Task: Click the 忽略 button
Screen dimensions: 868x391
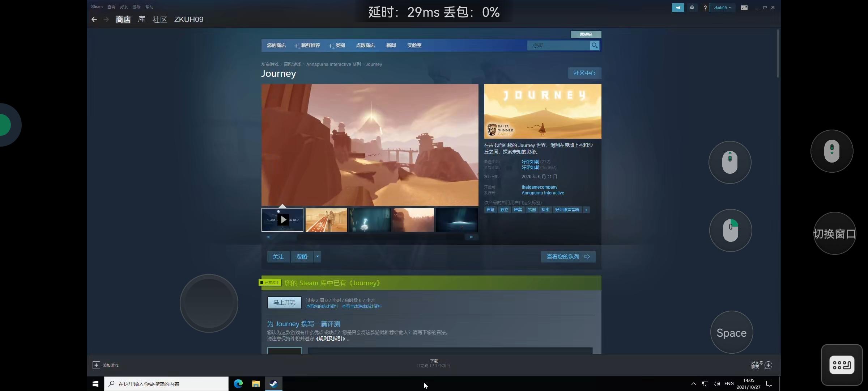Action: click(x=302, y=257)
